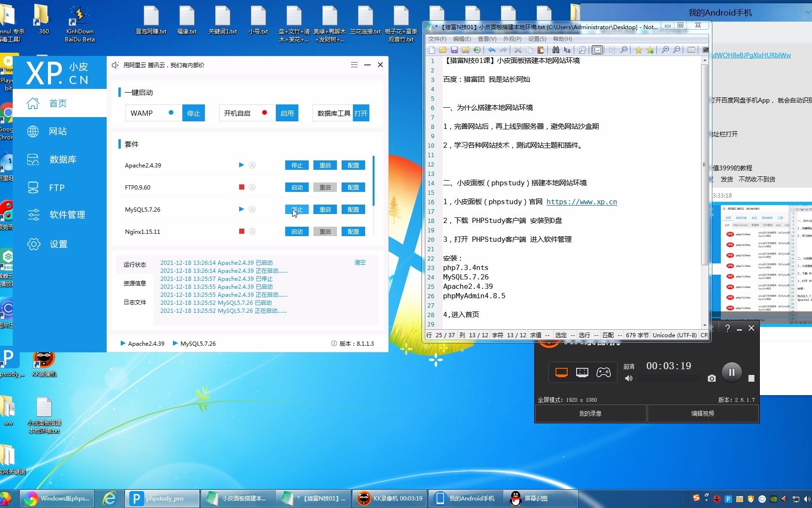Stop the KK录像机 recording
This screenshot has height=508, width=812.
click(751, 378)
